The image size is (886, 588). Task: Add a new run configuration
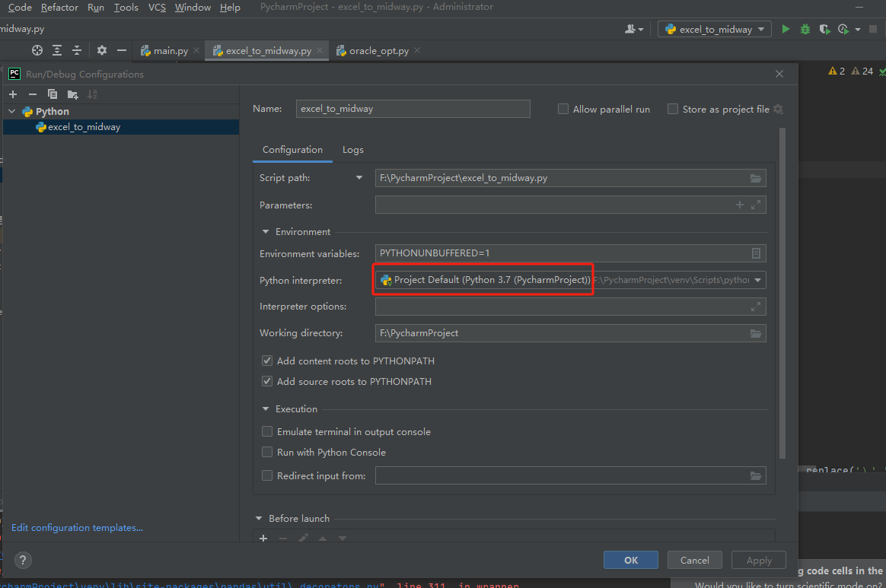click(12, 94)
